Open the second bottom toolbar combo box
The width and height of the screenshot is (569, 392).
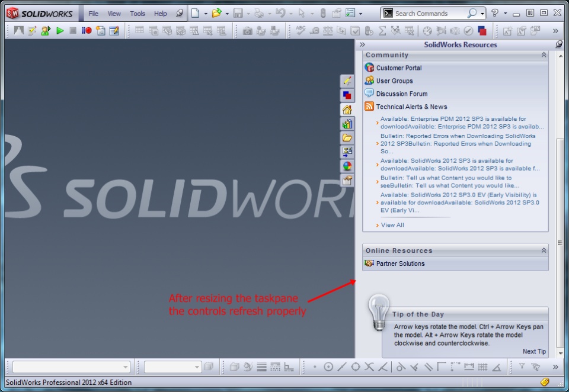point(172,367)
